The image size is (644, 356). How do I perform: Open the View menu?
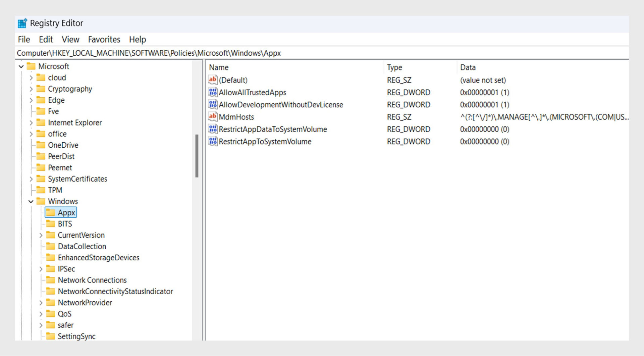[x=70, y=39]
